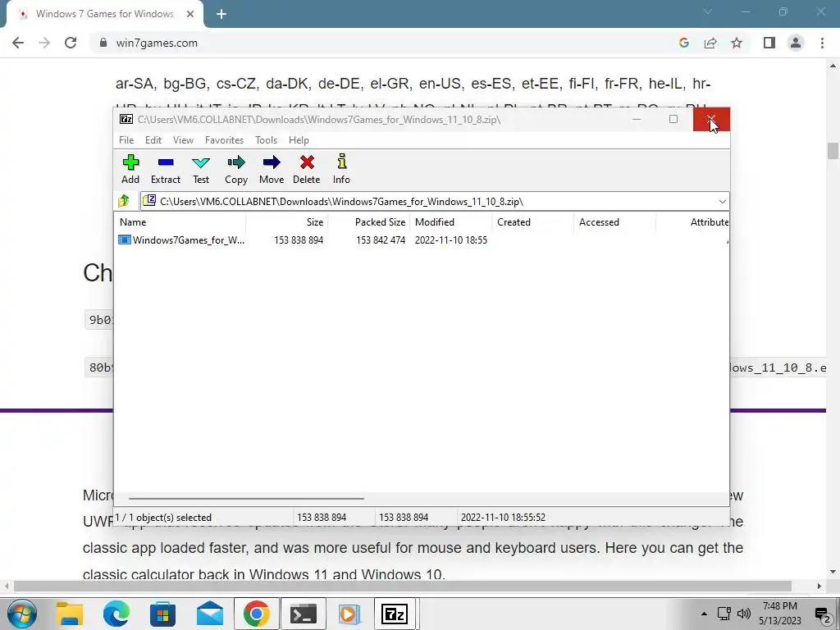Open notification center icon
This screenshot has width=840, height=630.
point(823,615)
